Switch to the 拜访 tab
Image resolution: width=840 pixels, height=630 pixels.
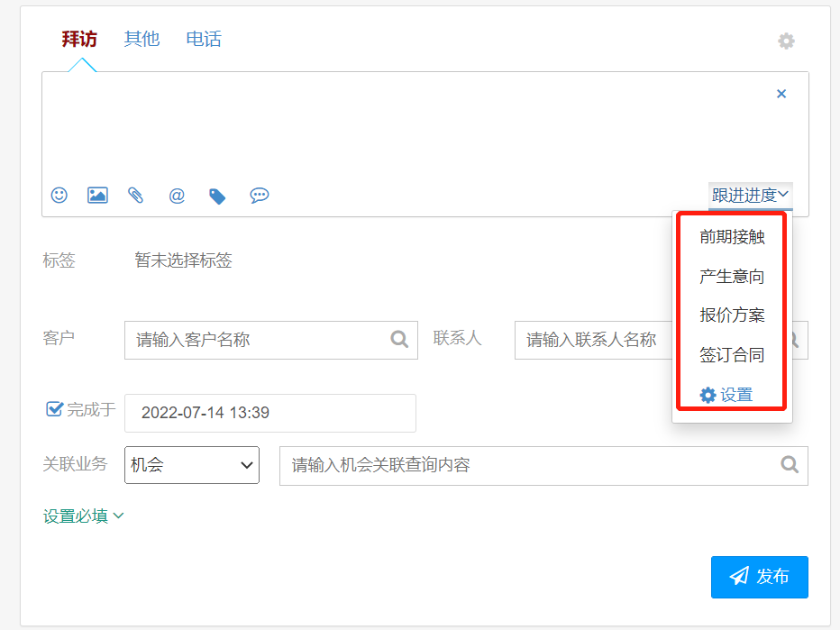pos(79,39)
